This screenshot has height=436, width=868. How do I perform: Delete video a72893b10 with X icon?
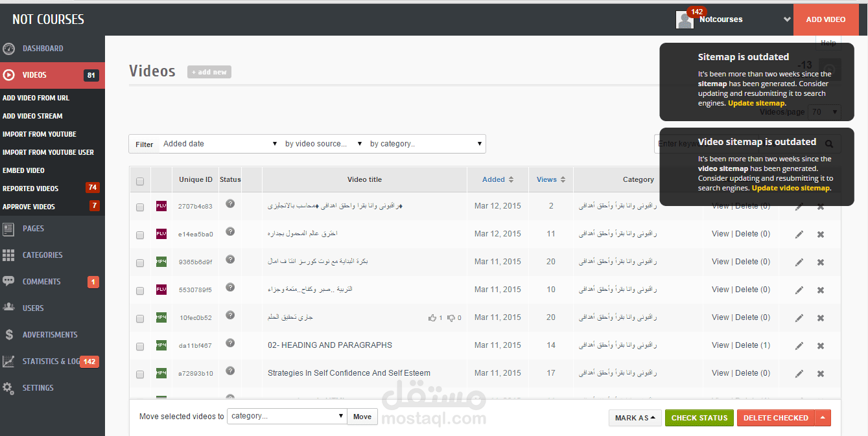coord(821,374)
